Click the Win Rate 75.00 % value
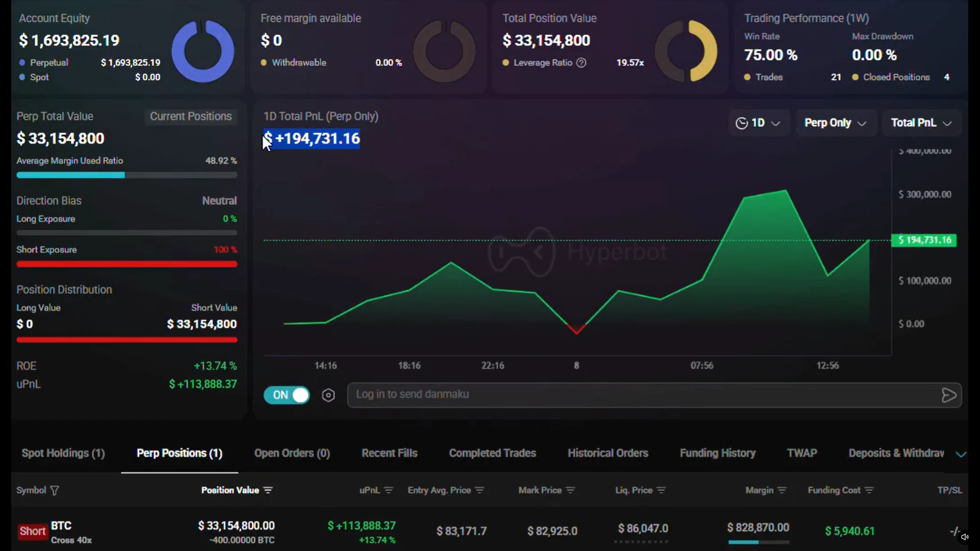The image size is (980, 551). tap(771, 55)
